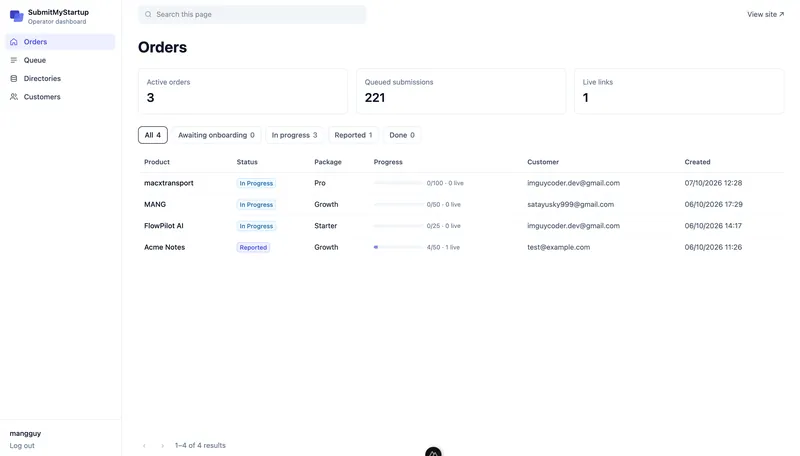Click the search magnifier icon
800x456 pixels.
tap(148, 14)
